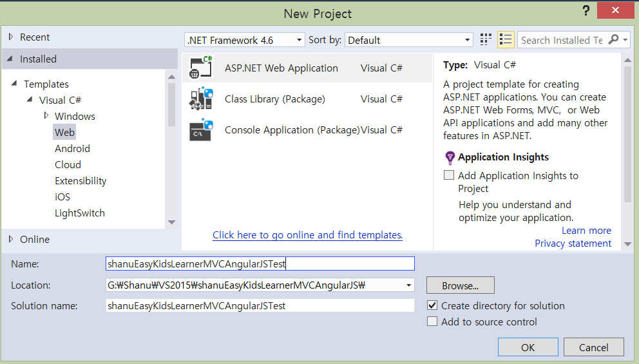The image size is (639, 364).
Task: Switch to medium icons list view
Action: (506, 39)
